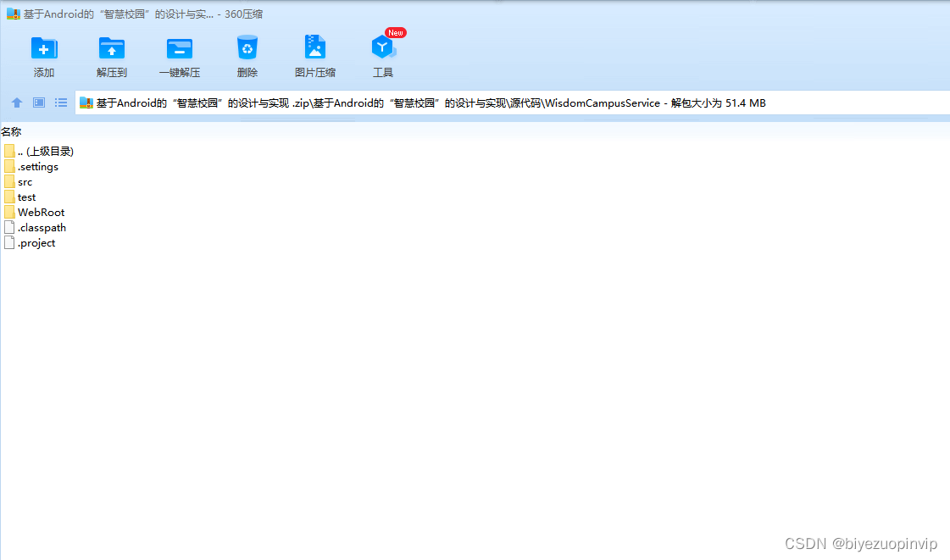This screenshot has height=560, width=950.
Task: Select the .project file
Action: click(x=36, y=242)
